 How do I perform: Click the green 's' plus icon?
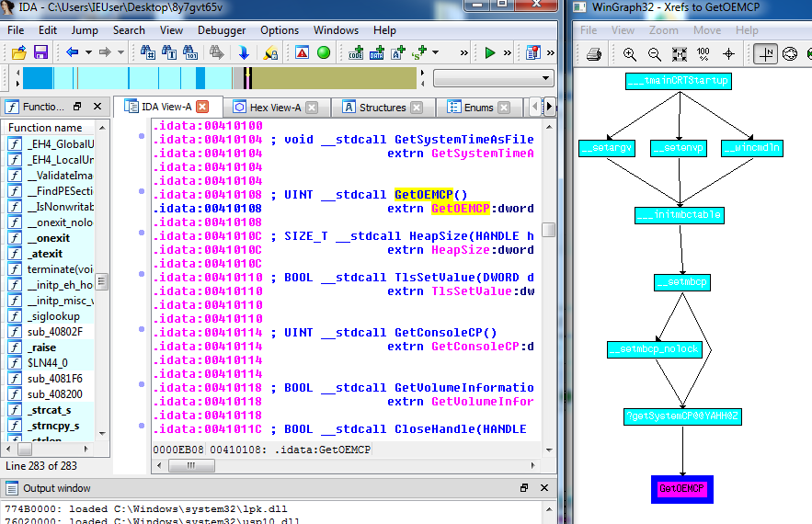pos(419,52)
